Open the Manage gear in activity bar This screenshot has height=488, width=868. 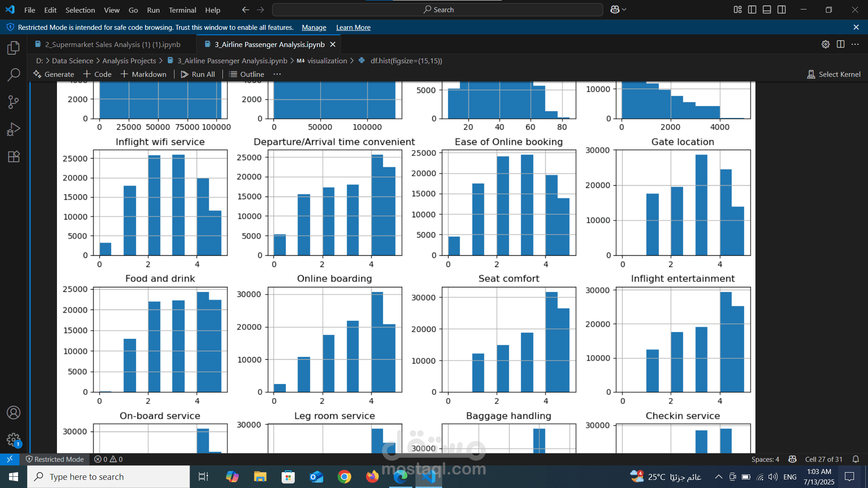(x=14, y=440)
